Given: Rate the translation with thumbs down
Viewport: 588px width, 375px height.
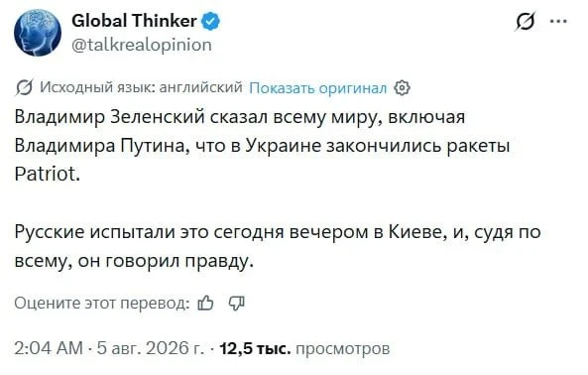Looking at the screenshot, I should click(237, 303).
